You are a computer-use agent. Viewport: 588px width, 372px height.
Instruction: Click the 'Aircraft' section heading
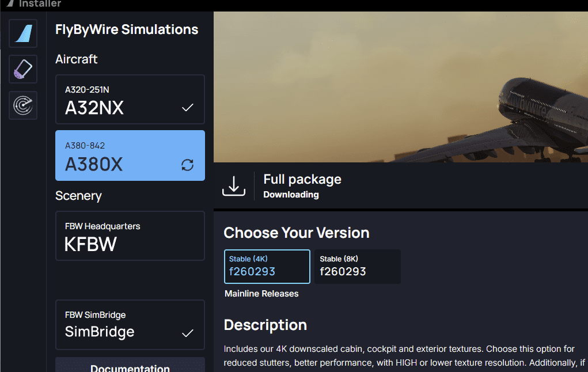[77, 59]
